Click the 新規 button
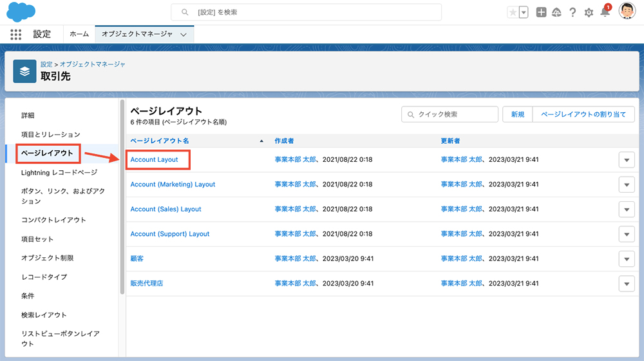Image resolution: width=644 pixels, height=361 pixels. (x=518, y=114)
